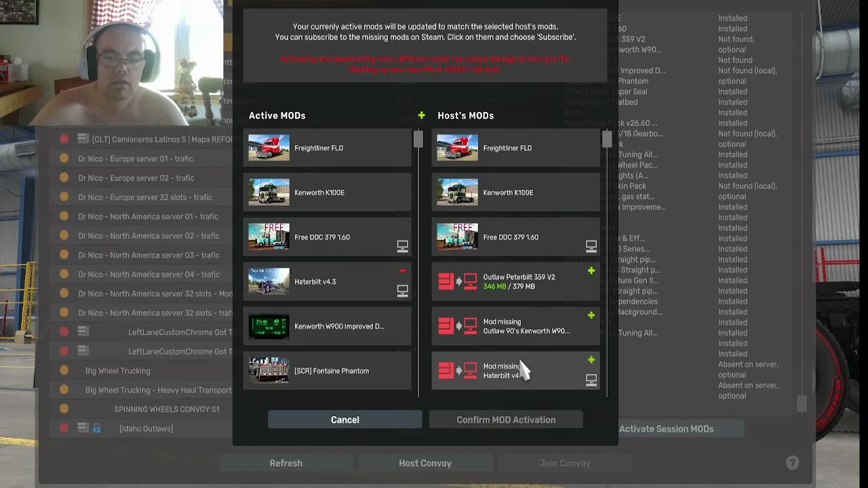Select "Dr Nico - North America server 02 - trafic"
Image resolution: width=868 pixels, height=488 pixels.
[149, 236]
